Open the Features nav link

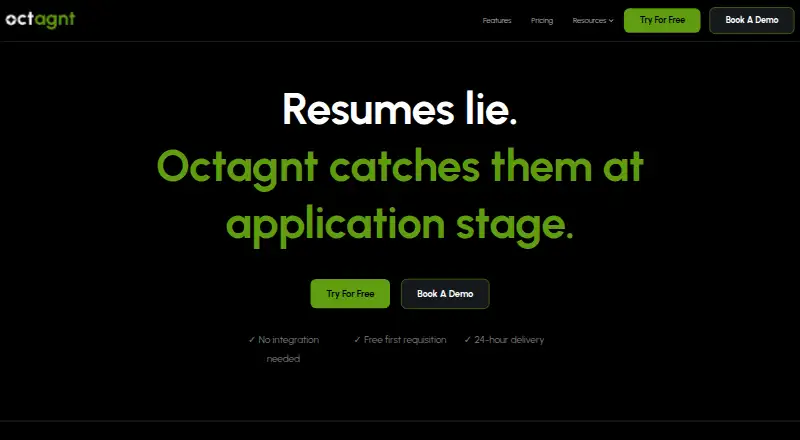pyautogui.click(x=497, y=20)
